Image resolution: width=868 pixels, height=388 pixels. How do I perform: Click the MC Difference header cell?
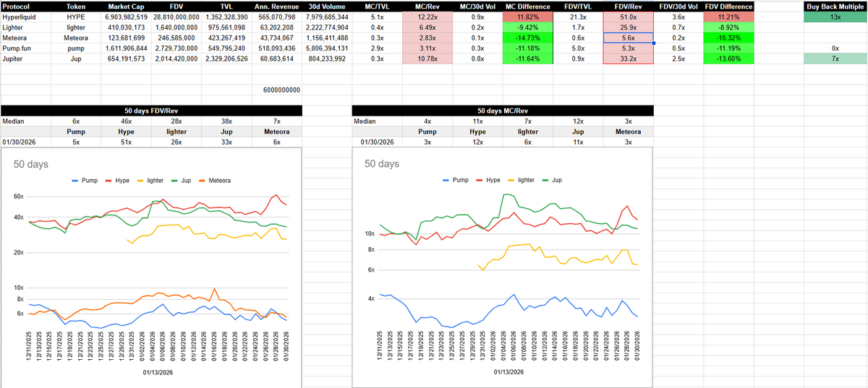(x=527, y=6)
